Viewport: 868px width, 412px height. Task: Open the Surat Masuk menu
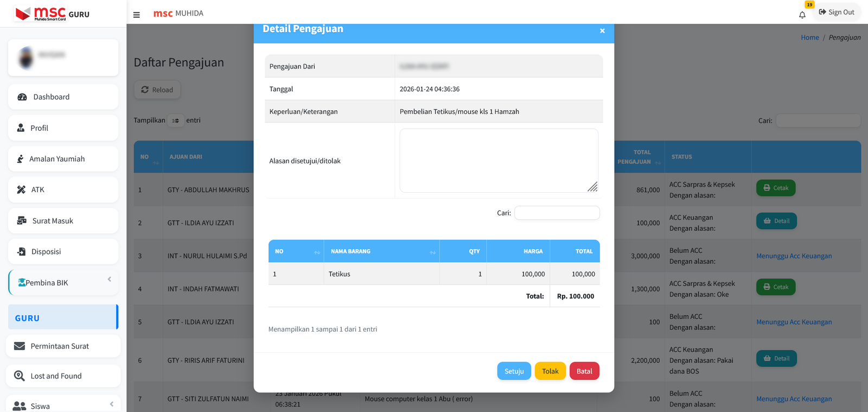63,220
